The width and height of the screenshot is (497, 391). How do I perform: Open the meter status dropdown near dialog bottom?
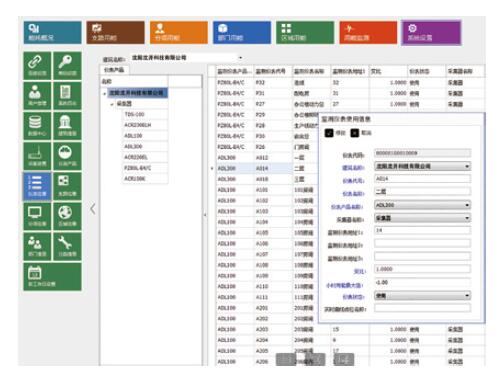coord(422,295)
